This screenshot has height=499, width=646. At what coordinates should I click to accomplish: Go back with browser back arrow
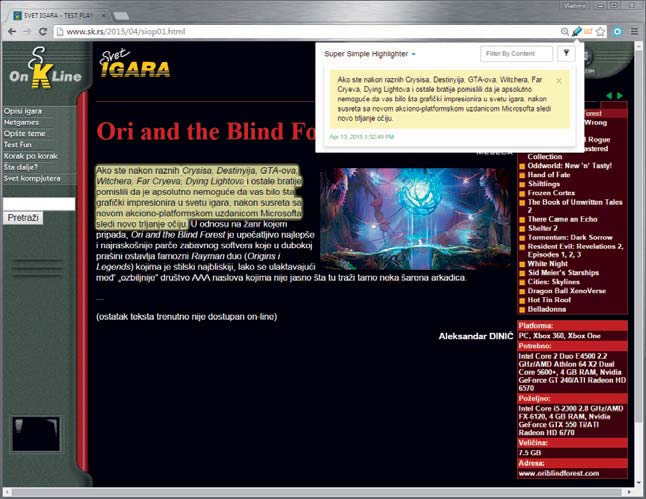(12, 31)
